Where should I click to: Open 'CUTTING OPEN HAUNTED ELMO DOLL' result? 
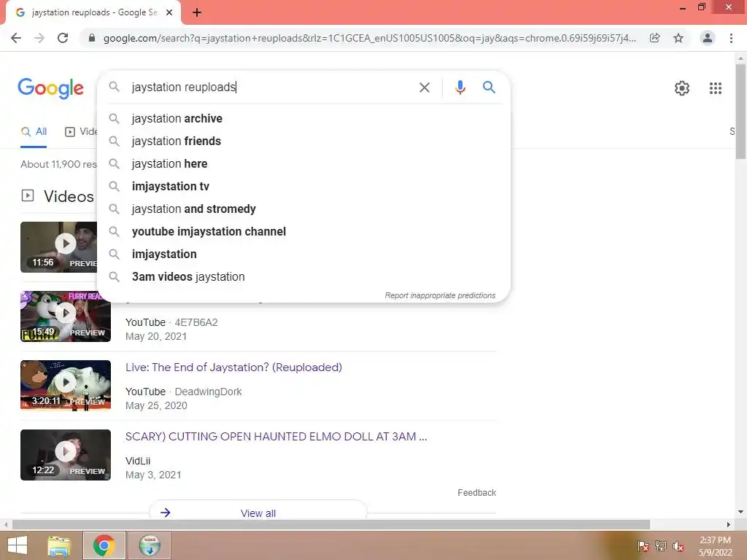[x=276, y=437]
